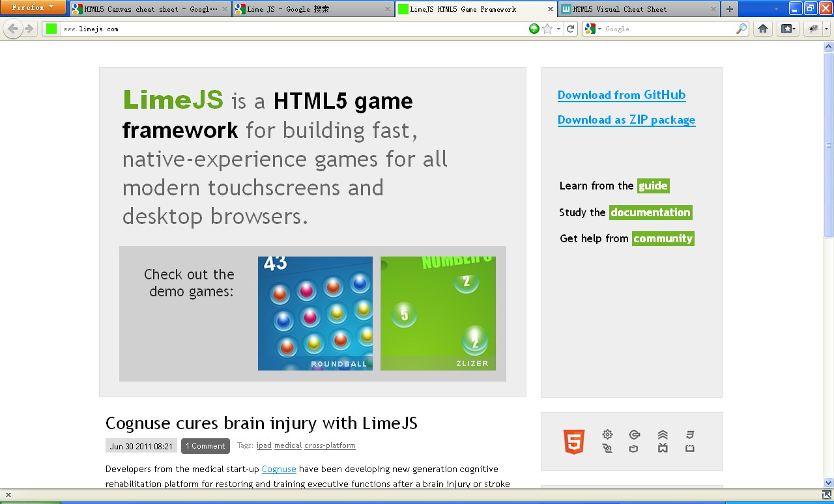Click the LimeJS green title text
The width and height of the screenshot is (834, 504).
[x=173, y=101]
